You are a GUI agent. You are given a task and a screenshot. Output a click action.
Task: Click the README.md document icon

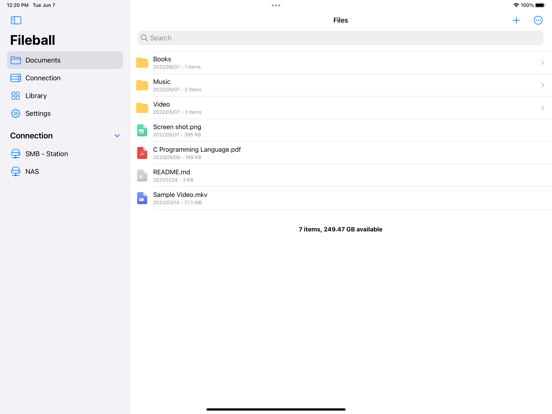point(142,175)
